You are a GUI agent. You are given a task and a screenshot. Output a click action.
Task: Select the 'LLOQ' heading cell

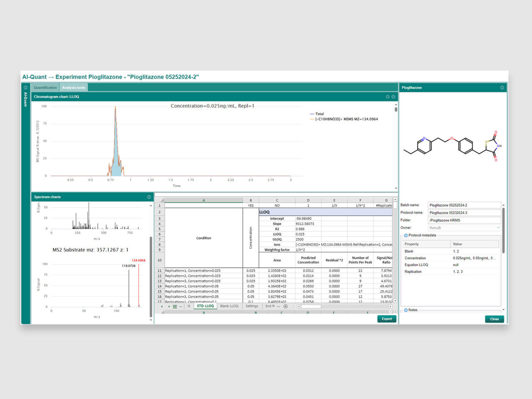[x=326, y=212]
